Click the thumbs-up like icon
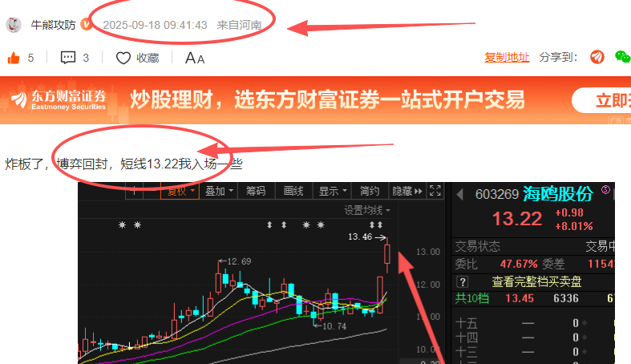Image resolution: width=631 pixels, height=364 pixels. tap(14, 59)
